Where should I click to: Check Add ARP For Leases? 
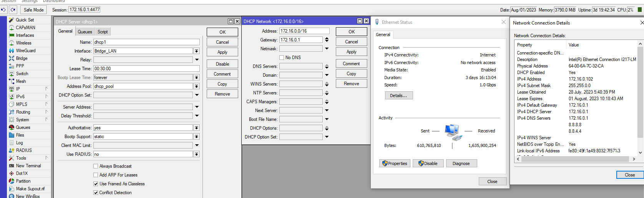click(96, 175)
